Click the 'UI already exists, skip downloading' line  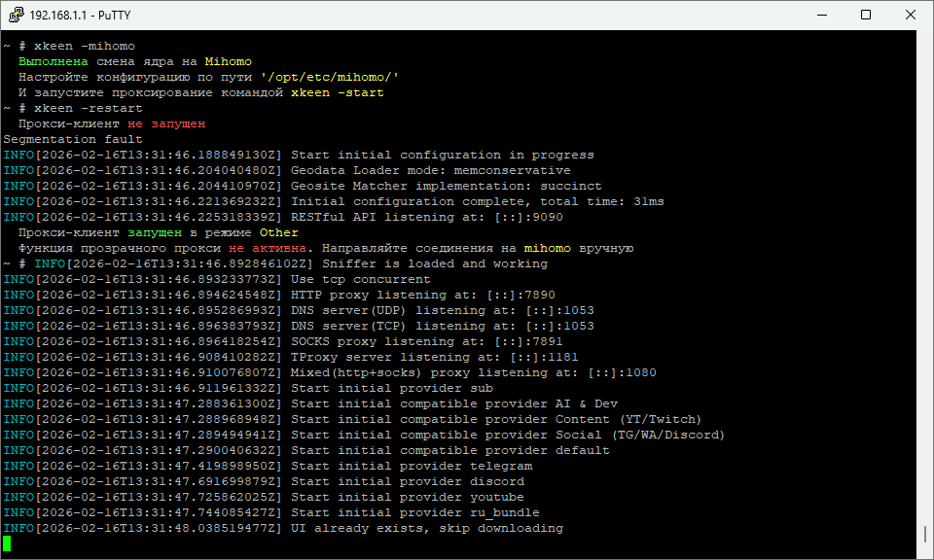(x=426, y=528)
